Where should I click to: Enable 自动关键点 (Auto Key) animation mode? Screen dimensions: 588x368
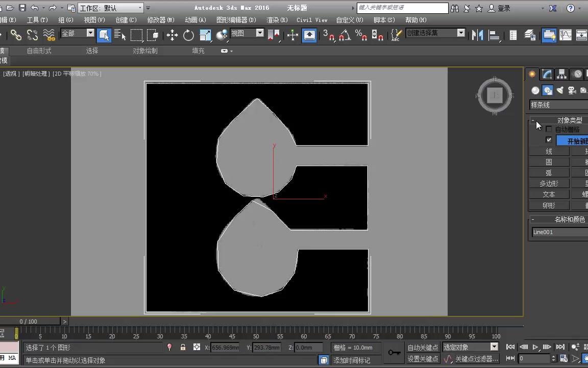pos(423,347)
